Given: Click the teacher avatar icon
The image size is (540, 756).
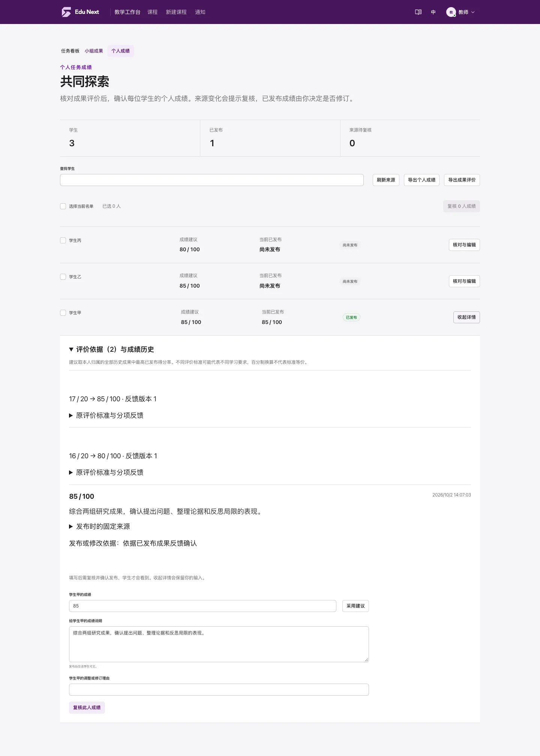Looking at the screenshot, I should coord(451,12).
